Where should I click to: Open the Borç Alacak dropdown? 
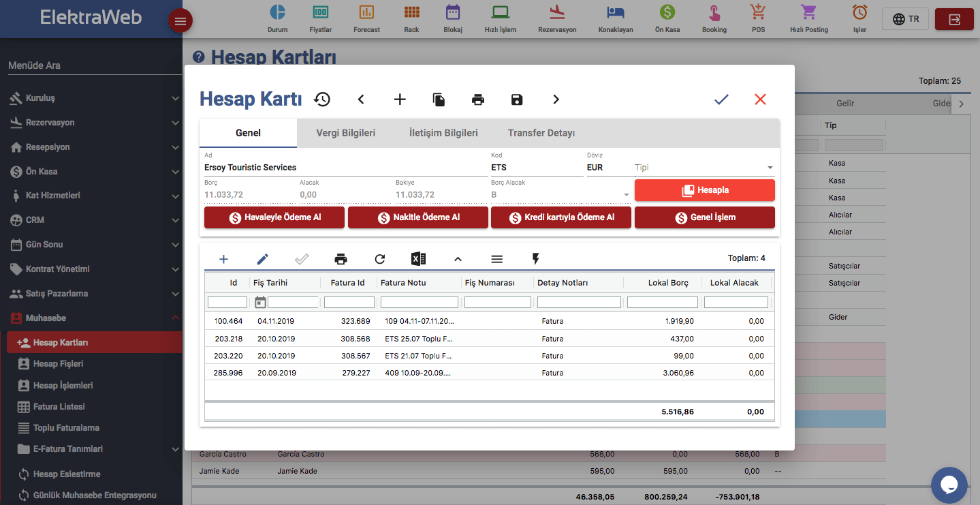[x=560, y=195]
